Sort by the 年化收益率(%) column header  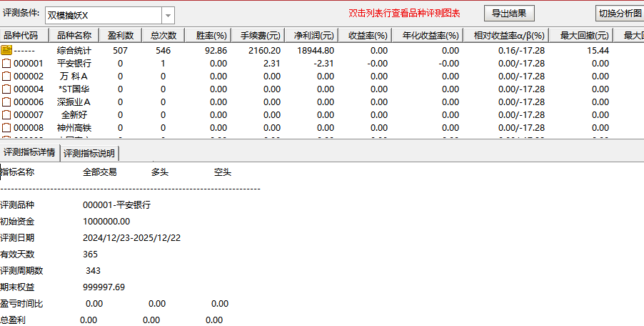click(430, 36)
